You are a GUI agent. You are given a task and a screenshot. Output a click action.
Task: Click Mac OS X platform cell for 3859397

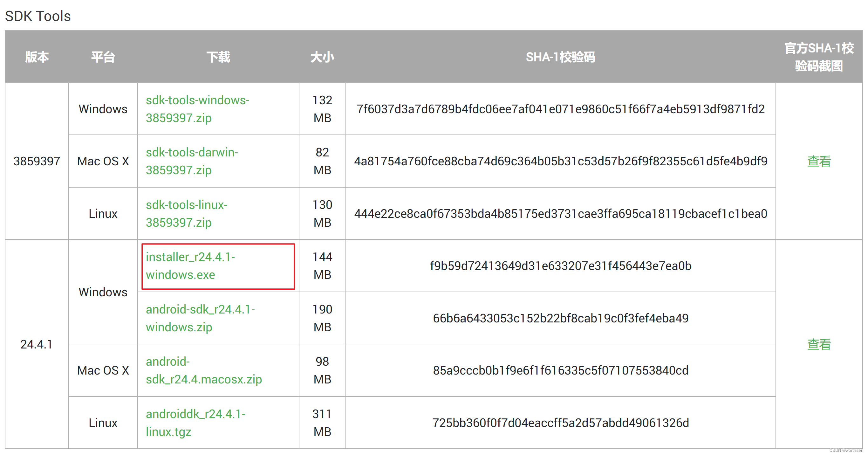(103, 161)
